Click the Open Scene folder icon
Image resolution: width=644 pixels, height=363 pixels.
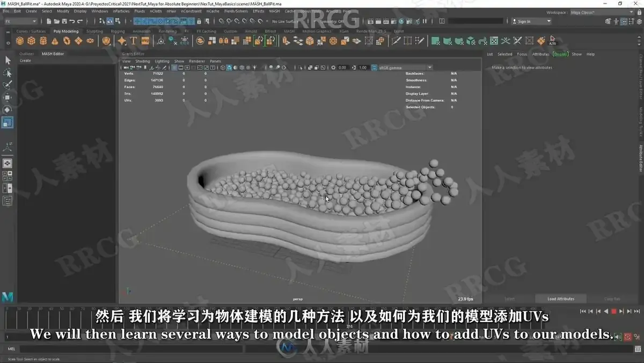click(56, 21)
